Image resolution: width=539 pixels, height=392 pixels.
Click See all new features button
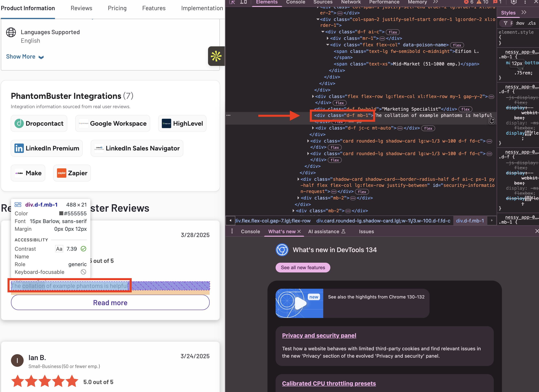click(x=303, y=268)
